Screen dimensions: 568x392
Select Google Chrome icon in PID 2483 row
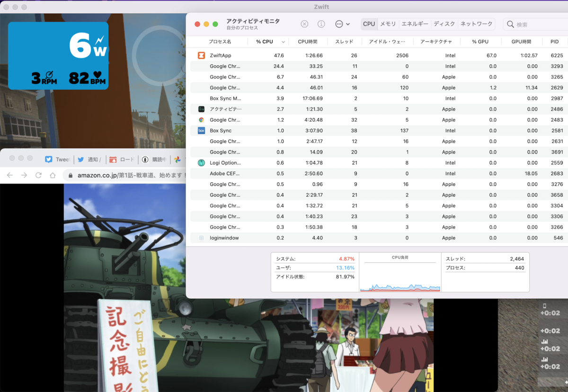click(x=201, y=120)
